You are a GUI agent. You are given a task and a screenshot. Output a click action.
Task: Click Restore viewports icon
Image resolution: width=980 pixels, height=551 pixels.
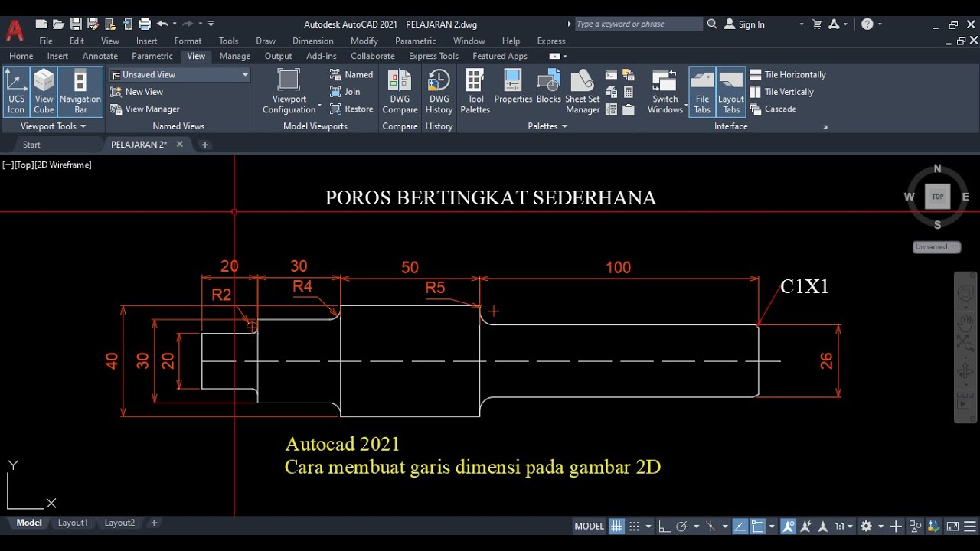(351, 109)
